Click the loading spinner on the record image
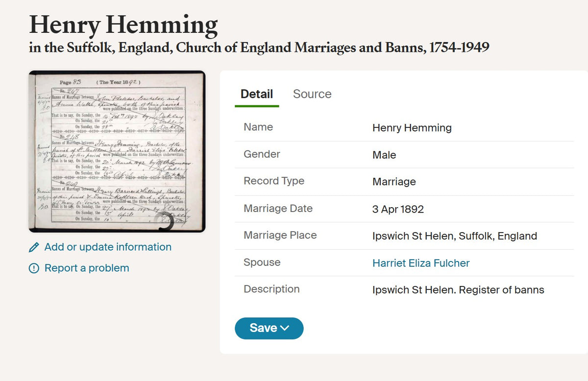 click(x=165, y=222)
